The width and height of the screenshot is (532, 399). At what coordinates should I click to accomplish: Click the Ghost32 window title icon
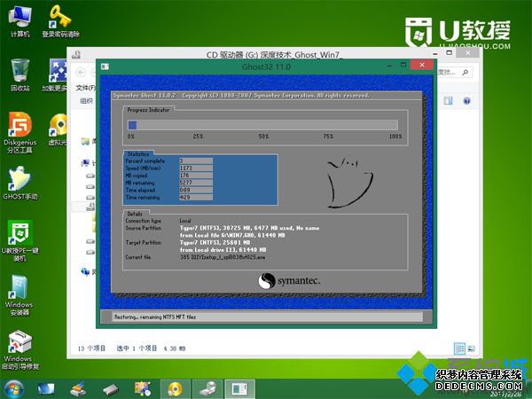coord(105,66)
